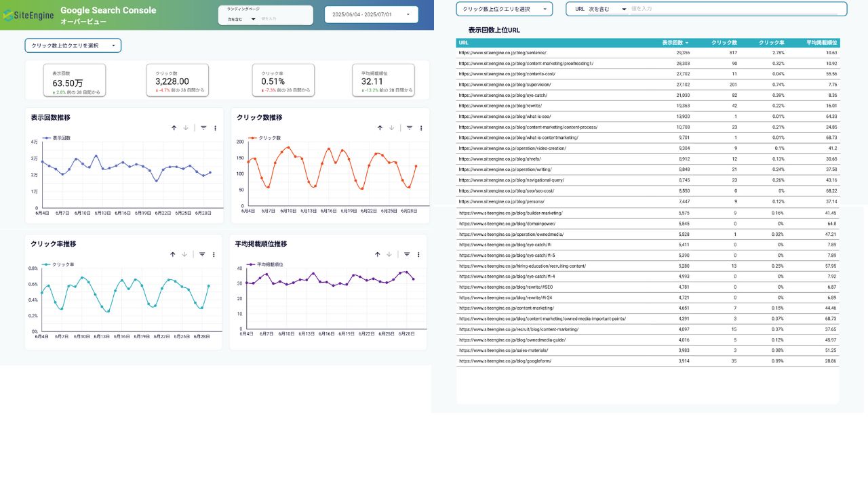Click the 29,356 impressions cell
The width and height of the screenshot is (868, 488).
683,52
